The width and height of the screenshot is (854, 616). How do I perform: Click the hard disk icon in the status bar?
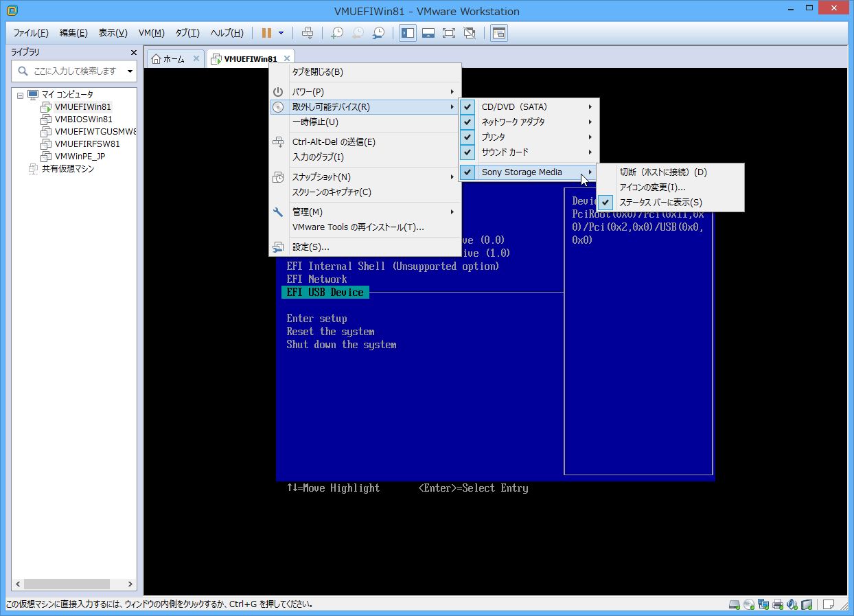(x=735, y=605)
